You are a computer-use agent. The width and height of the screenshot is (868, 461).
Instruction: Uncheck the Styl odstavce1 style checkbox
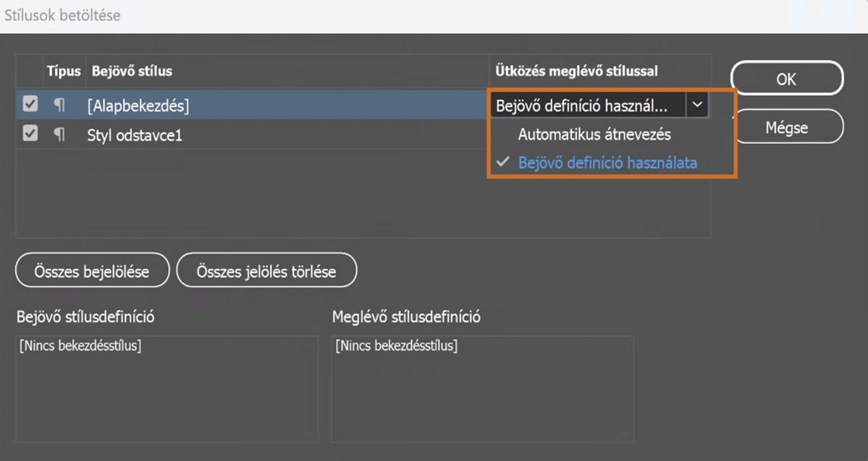click(30, 134)
